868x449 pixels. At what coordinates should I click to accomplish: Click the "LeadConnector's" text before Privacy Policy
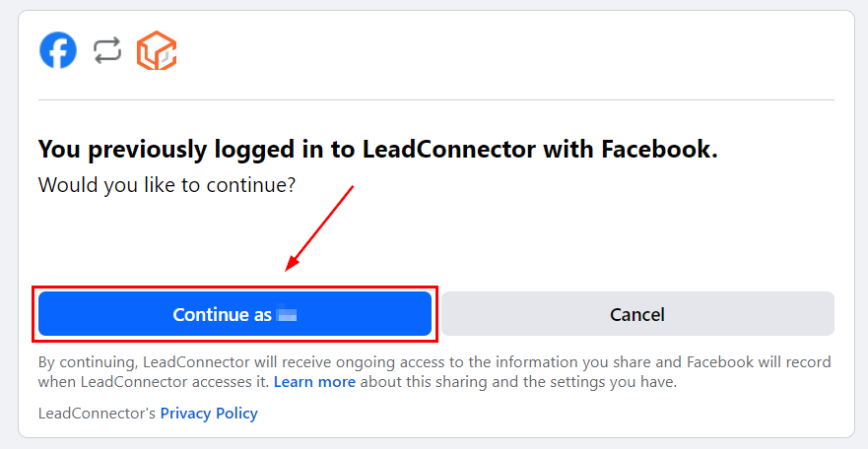[x=97, y=413]
